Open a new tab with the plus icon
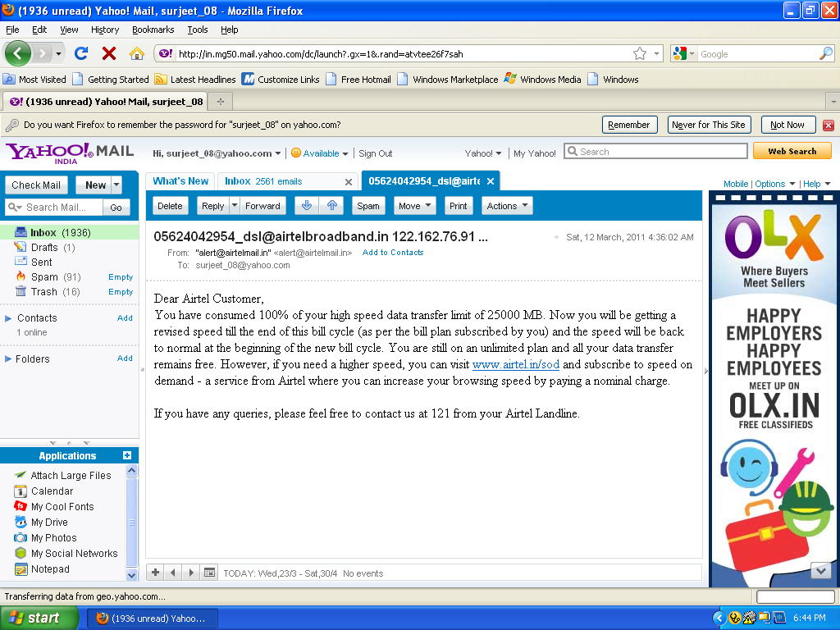Viewport: 840px width, 630px height. click(220, 101)
